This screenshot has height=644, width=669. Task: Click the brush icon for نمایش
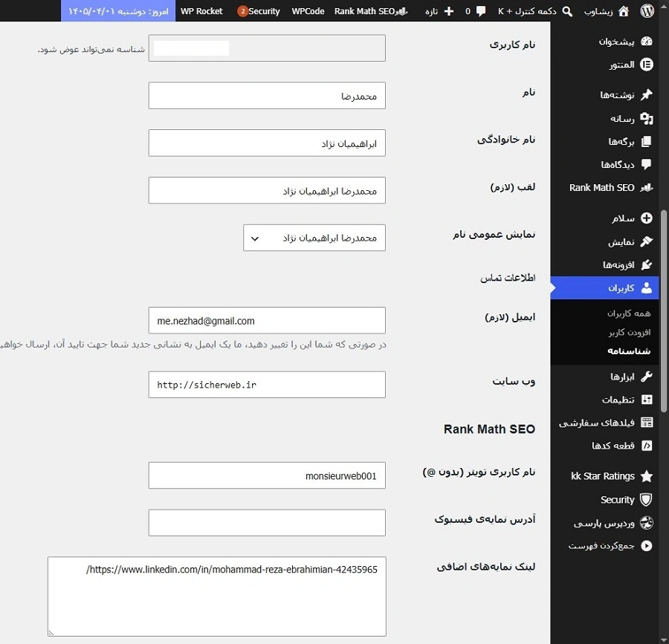[647, 241]
